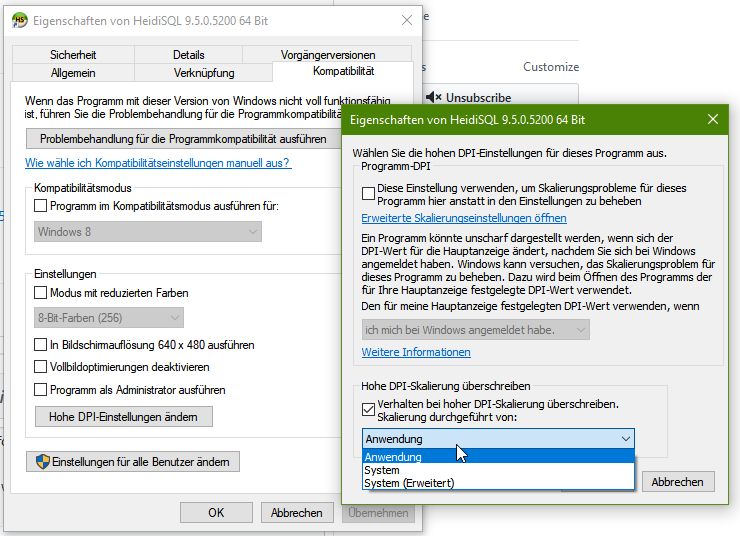
Task: Check In Bildschirmauflösung 640 x 480 ausführen
Action: coord(41,344)
